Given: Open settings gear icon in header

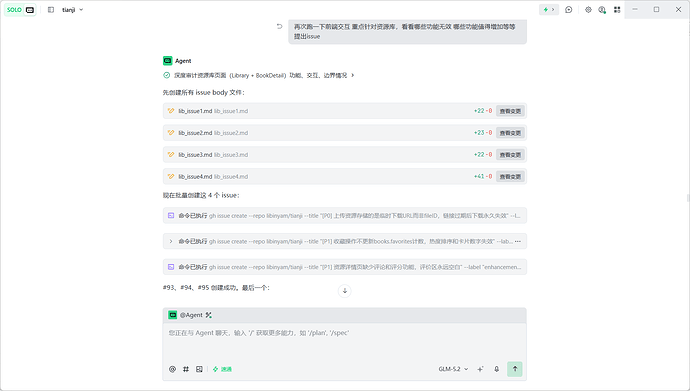Looking at the screenshot, I should point(588,10).
